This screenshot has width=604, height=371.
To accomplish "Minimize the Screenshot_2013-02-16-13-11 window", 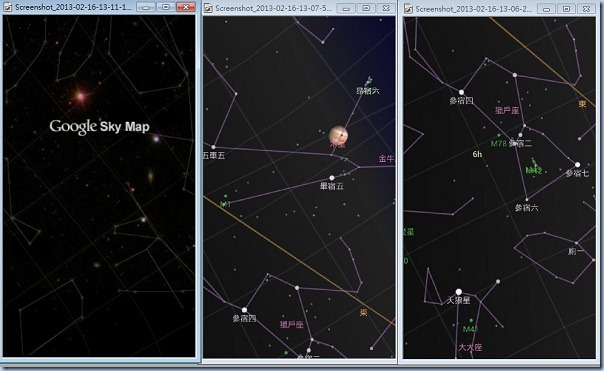I will (x=146, y=7).
